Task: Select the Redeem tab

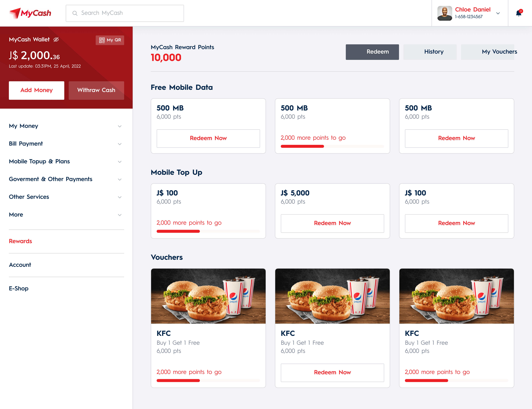Action: pyautogui.click(x=372, y=52)
